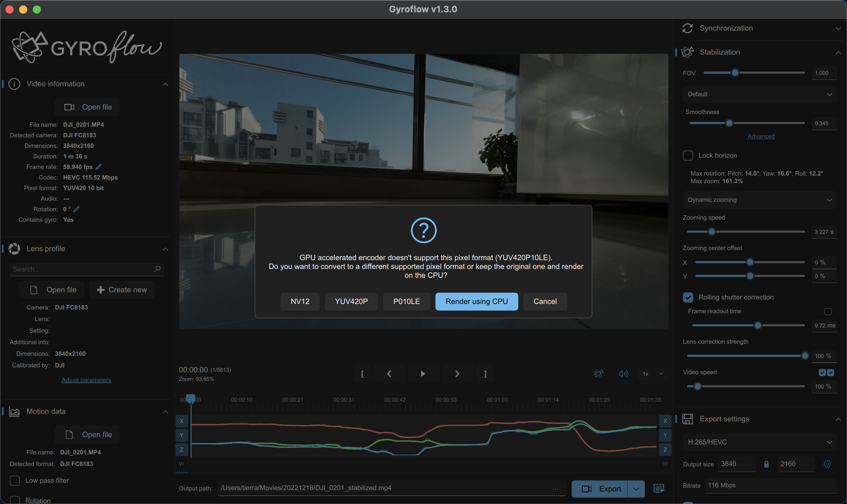This screenshot has height=504, width=847.
Task: Click the aspect ratio lock icon
Action: pyautogui.click(x=766, y=464)
